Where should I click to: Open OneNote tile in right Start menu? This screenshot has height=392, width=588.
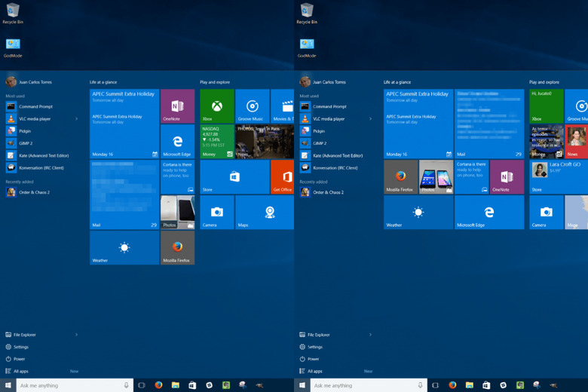[507, 176]
